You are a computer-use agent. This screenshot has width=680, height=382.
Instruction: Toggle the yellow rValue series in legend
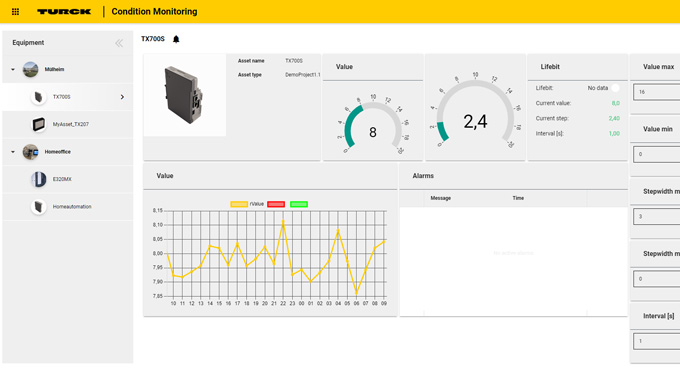click(x=239, y=204)
